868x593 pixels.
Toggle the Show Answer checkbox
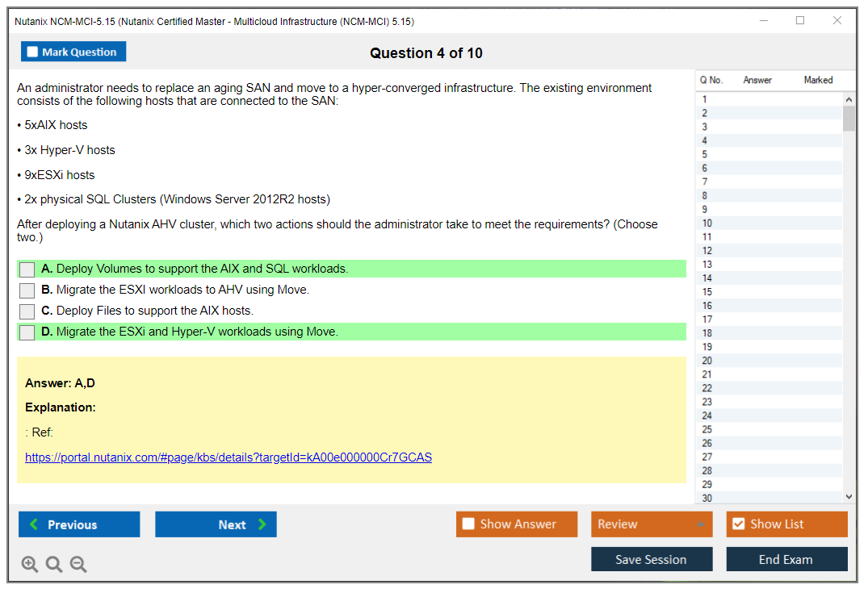click(469, 524)
